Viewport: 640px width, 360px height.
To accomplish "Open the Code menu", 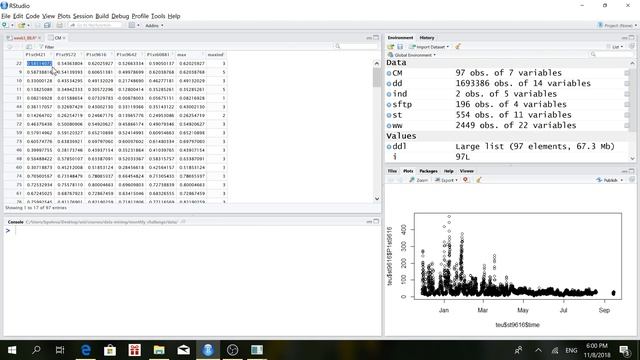I will [x=33, y=16].
